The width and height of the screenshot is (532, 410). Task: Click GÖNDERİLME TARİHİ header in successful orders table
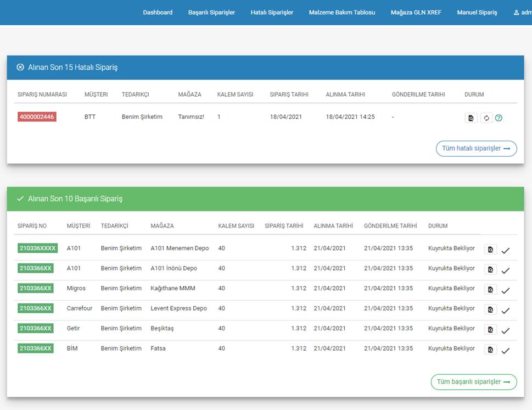pos(390,226)
